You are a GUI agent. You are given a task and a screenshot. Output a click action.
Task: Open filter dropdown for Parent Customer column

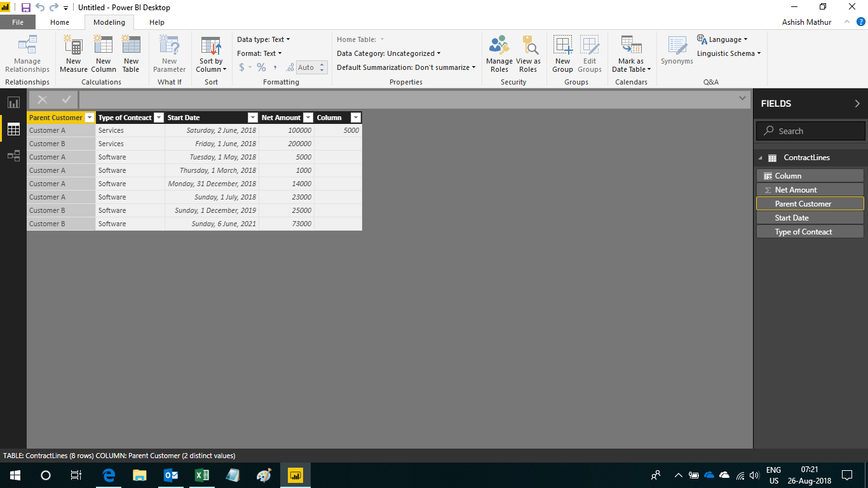click(90, 118)
